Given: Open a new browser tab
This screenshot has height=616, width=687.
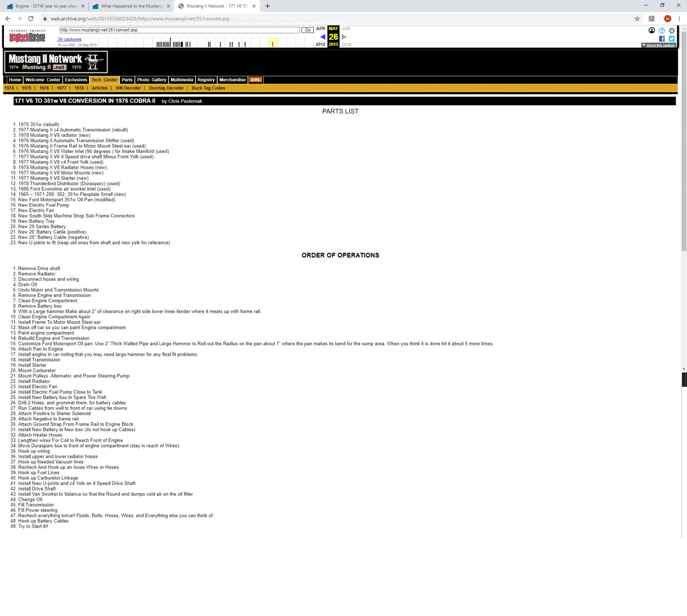Looking at the screenshot, I should pos(268,6).
